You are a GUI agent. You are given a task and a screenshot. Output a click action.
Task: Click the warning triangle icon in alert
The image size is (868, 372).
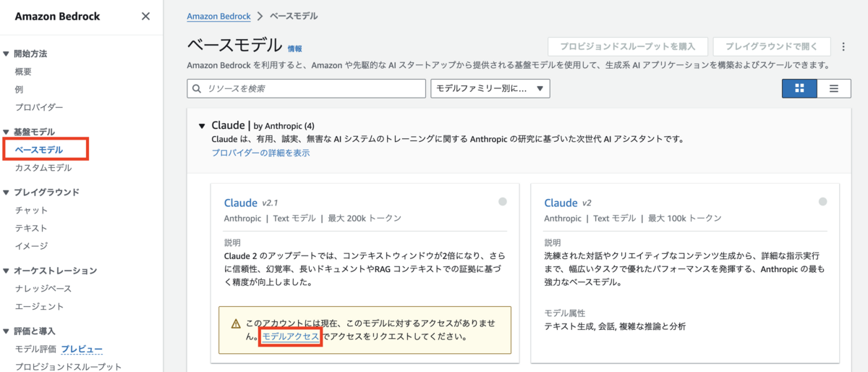[x=236, y=324]
